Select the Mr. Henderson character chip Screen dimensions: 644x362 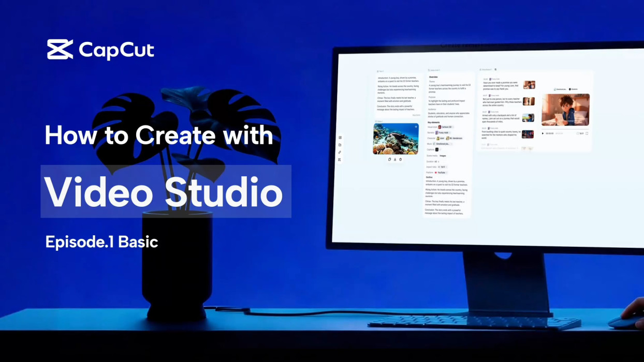[x=454, y=138]
